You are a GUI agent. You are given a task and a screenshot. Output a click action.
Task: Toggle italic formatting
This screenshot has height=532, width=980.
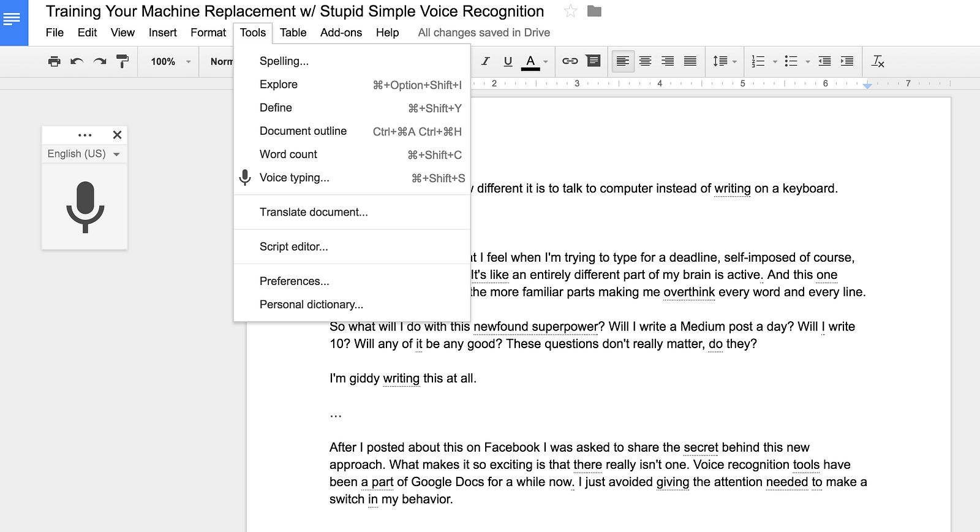coord(486,61)
